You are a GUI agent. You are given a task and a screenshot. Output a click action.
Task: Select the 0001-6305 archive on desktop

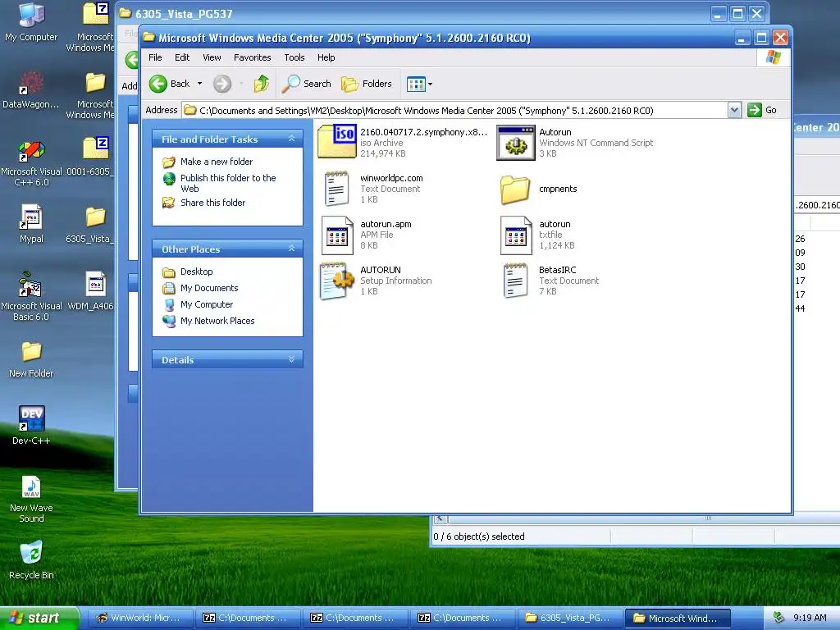pos(91,157)
